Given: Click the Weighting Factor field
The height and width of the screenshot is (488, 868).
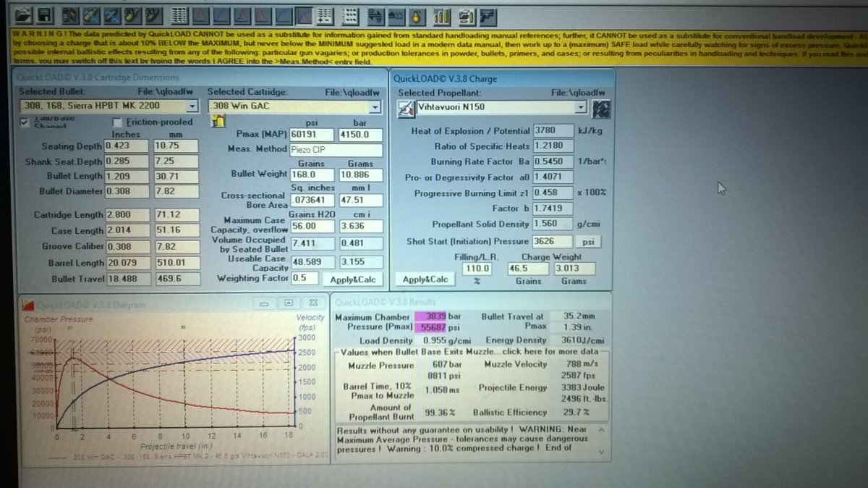Looking at the screenshot, I should tap(304, 278).
